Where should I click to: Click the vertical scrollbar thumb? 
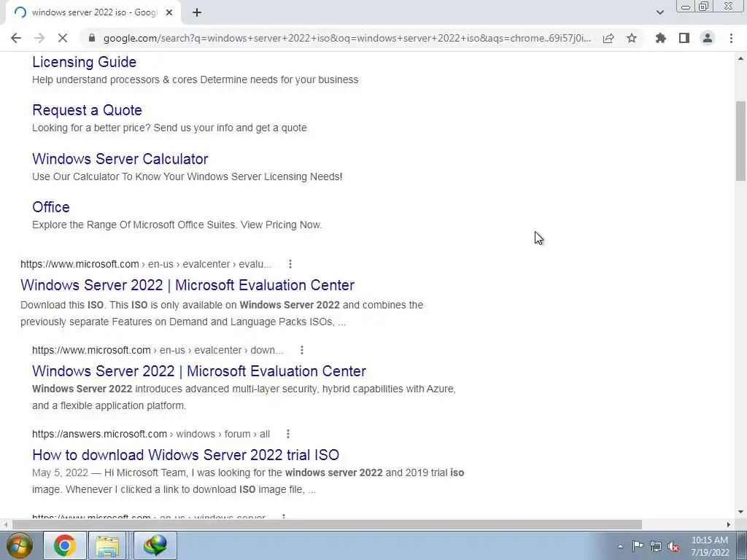[x=740, y=141]
